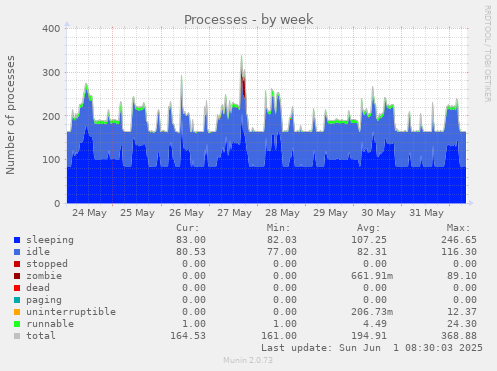Select the 'dead' legend label
This screenshot has width=497, height=371.
pyautogui.click(x=38, y=288)
